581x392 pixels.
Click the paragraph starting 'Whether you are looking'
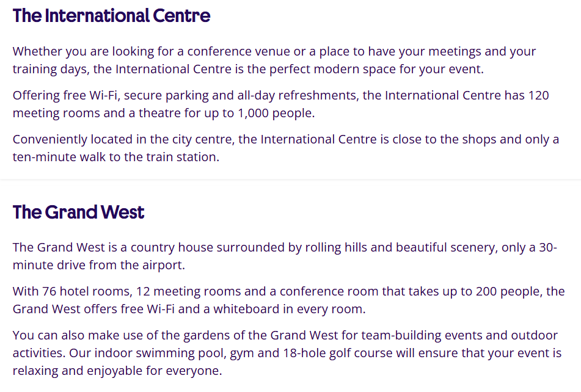(274, 60)
